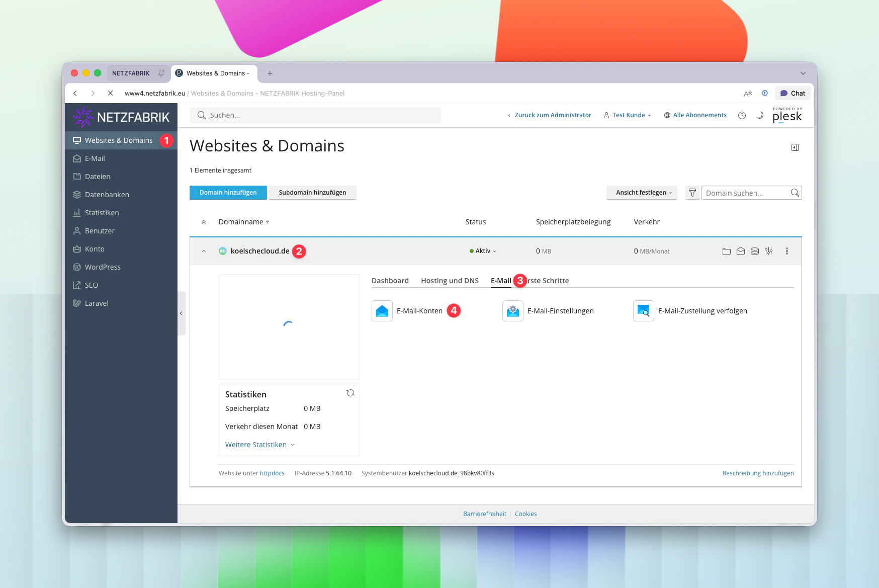879x588 pixels.
Task: Select Statistiken in the sidebar
Action: point(103,213)
